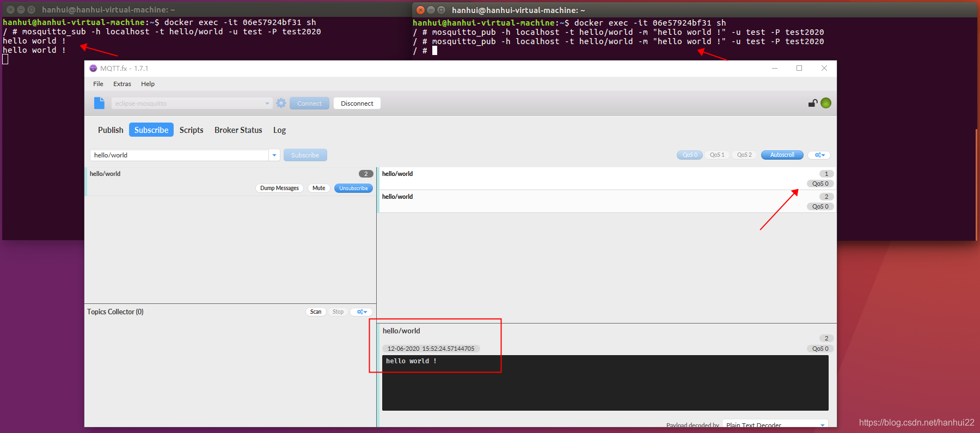
Task: Minimize the left terminal window
Action: (x=21, y=10)
